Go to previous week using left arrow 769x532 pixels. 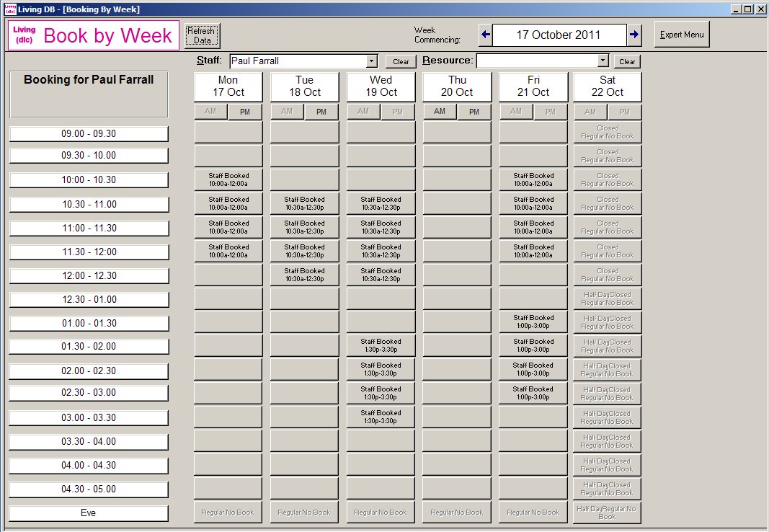point(486,35)
